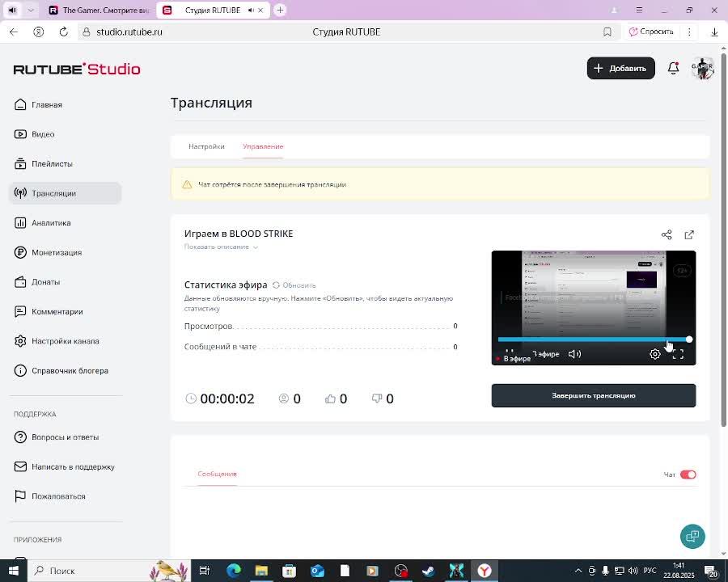Click the browser bookmark icon
728x582 pixels.
pos(607,32)
